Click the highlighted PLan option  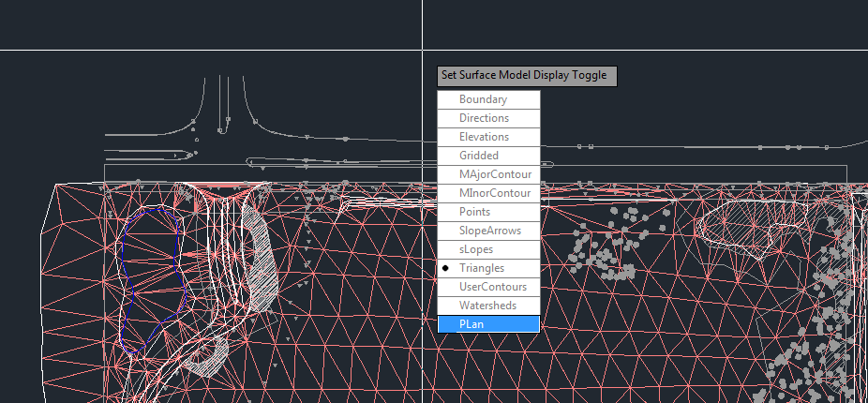488,324
